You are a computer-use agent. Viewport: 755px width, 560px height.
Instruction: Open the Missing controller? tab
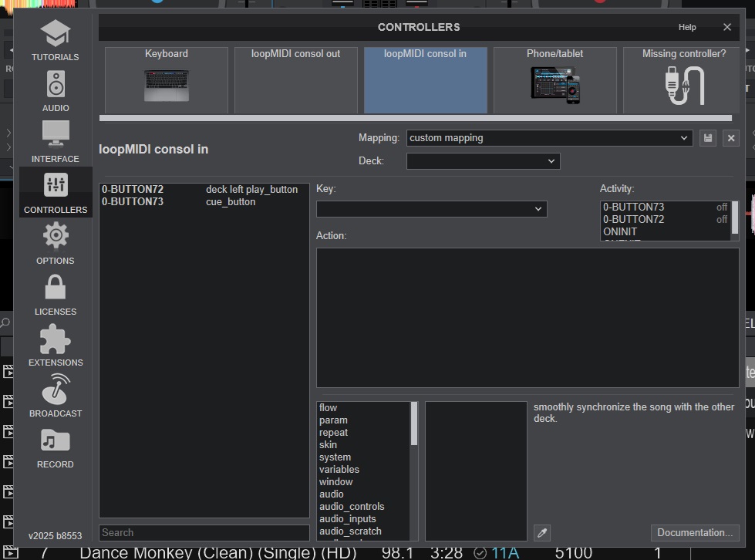(x=681, y=80)
